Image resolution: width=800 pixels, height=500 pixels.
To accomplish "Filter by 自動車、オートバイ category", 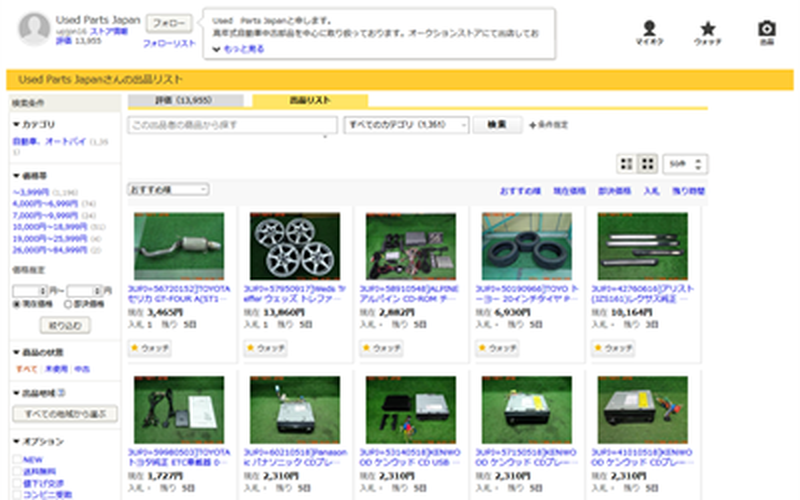I will click(49, 141).
